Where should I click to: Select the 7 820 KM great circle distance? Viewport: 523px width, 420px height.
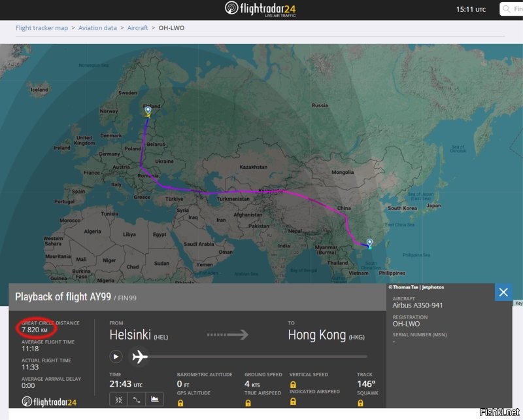click(35, 330)
